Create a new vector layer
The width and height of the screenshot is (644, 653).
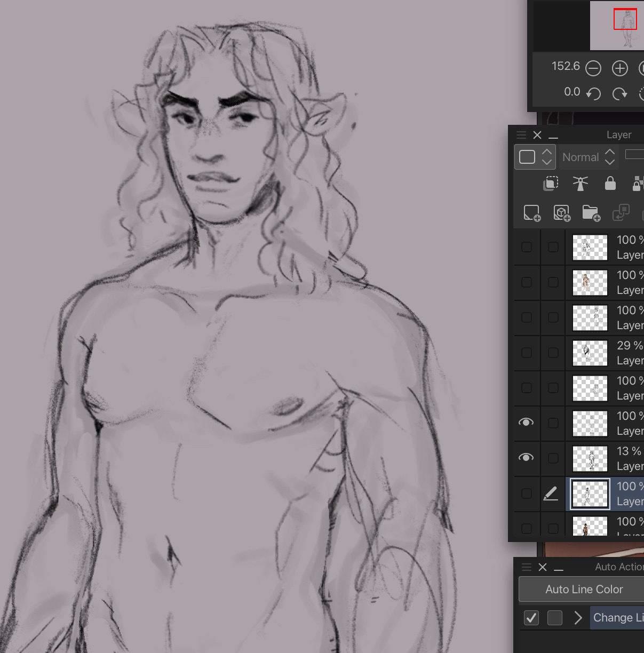(x=561, y=213)
